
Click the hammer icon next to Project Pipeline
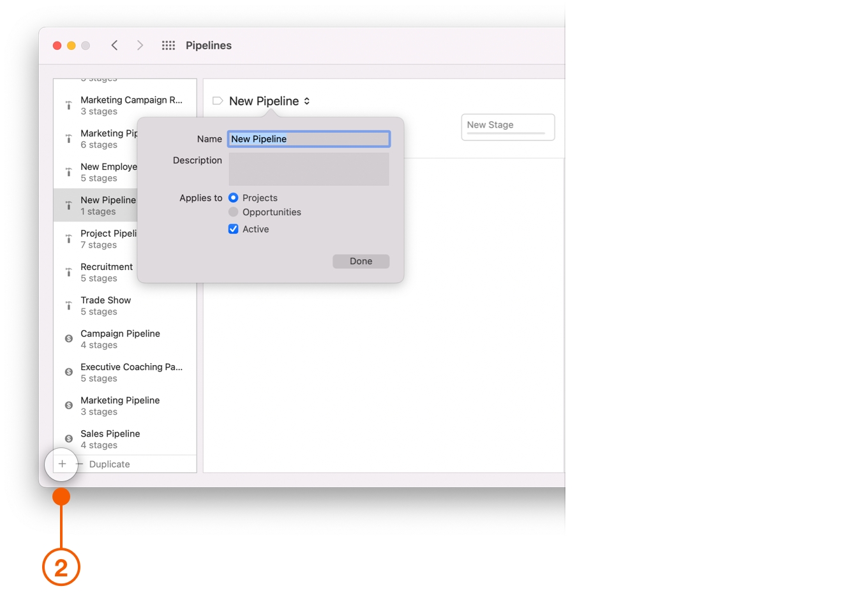tap(68, 238)
